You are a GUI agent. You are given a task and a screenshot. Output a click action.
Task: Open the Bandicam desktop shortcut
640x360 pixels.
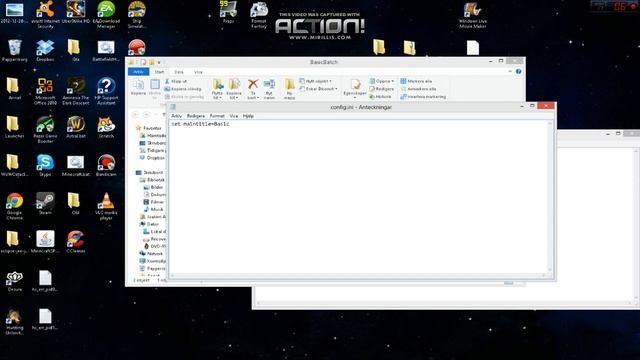(106, 165)
